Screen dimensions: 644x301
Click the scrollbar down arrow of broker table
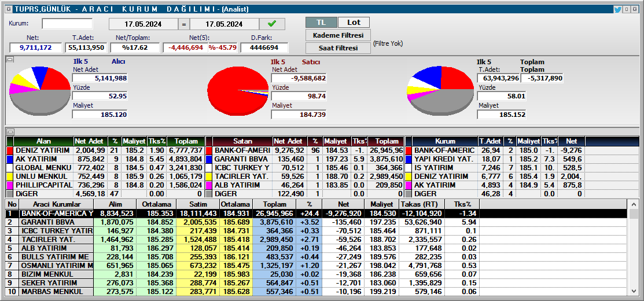[635, 291]
